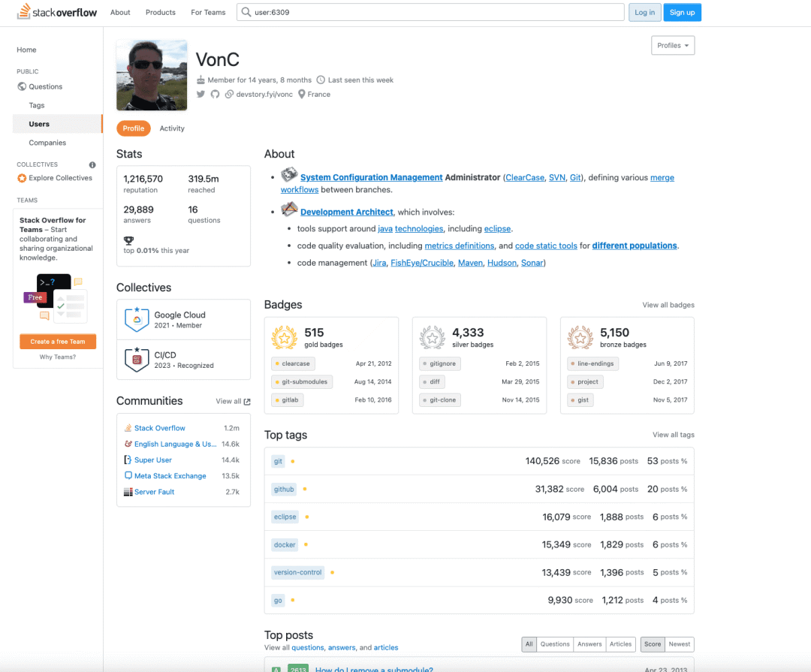Click the Questions globe icon
This screenshot has height=672, width=811.
pyautogui.click(x=22, y=86)
